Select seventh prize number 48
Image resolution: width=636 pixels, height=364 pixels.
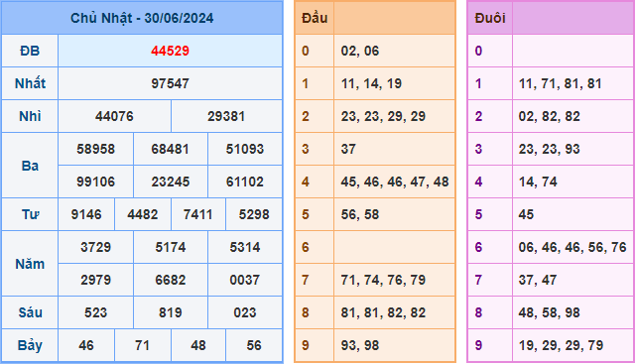point(197,345)
